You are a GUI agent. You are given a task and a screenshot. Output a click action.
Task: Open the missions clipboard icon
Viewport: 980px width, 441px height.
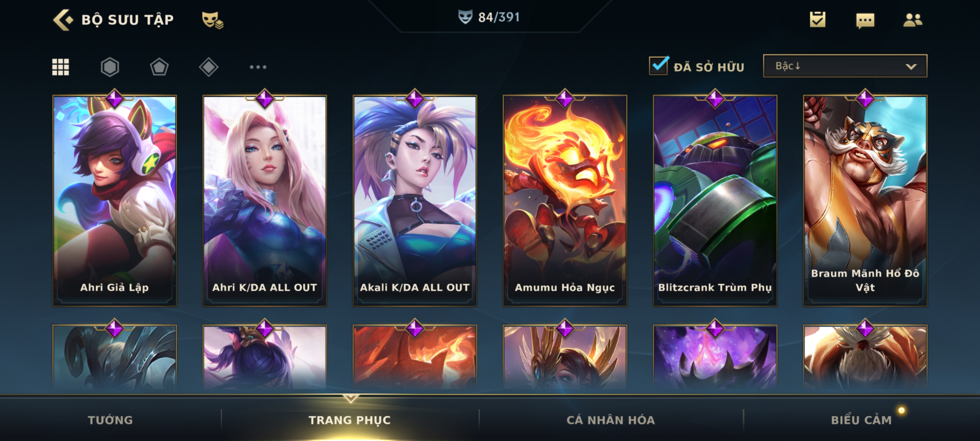click(818, 19)
